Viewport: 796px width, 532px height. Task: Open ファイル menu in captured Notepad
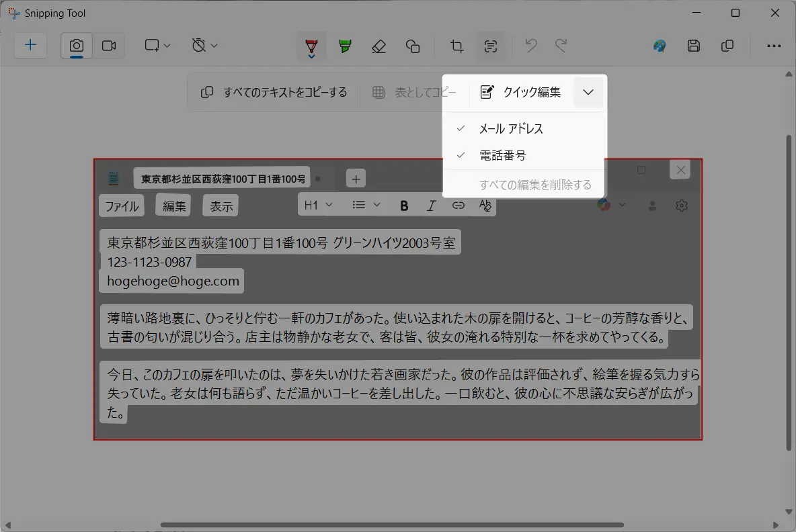[x=122, y=206]
